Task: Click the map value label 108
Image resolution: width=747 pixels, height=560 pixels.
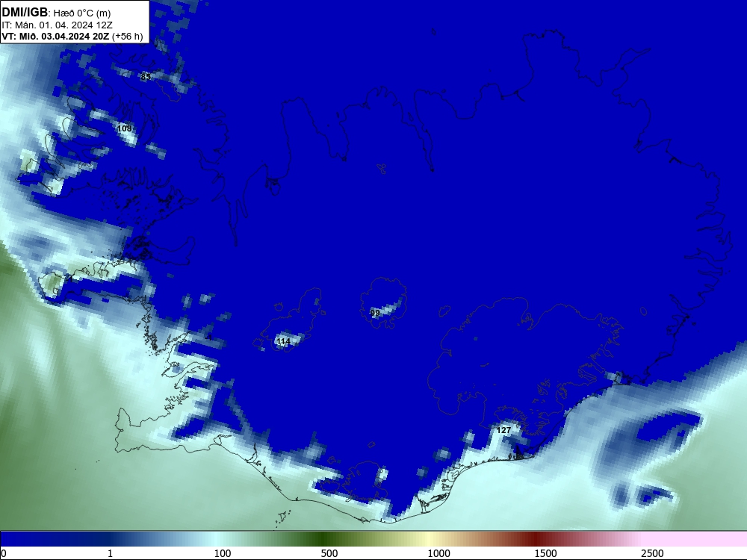Action: coord(124,128)
